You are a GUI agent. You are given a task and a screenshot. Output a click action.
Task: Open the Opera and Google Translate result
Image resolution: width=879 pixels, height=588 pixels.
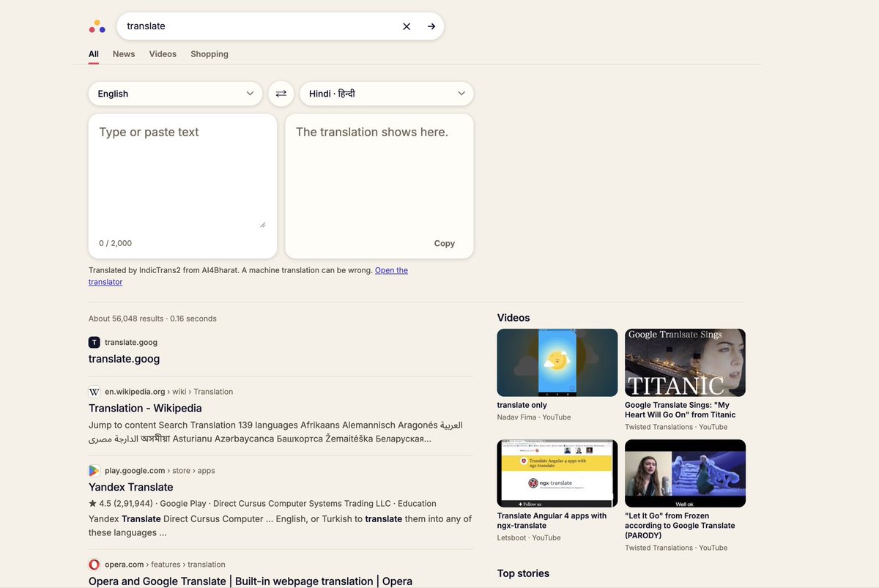click(x=251, y=581)
